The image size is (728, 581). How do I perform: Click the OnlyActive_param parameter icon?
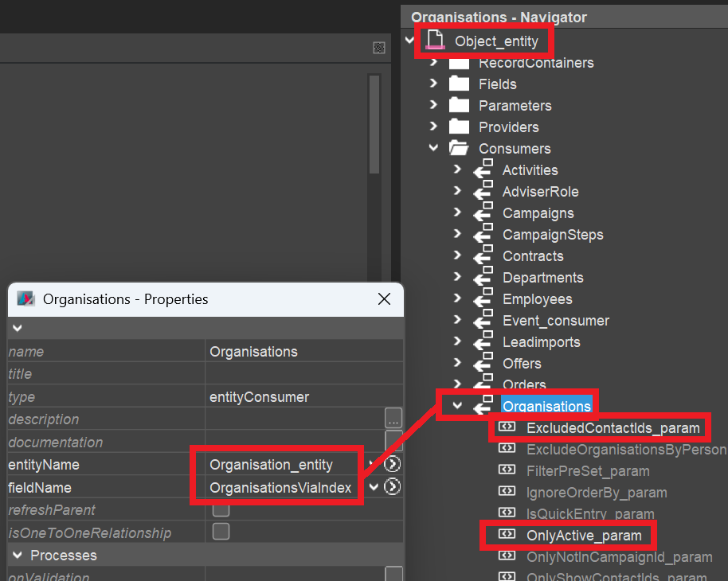[507, 535]
